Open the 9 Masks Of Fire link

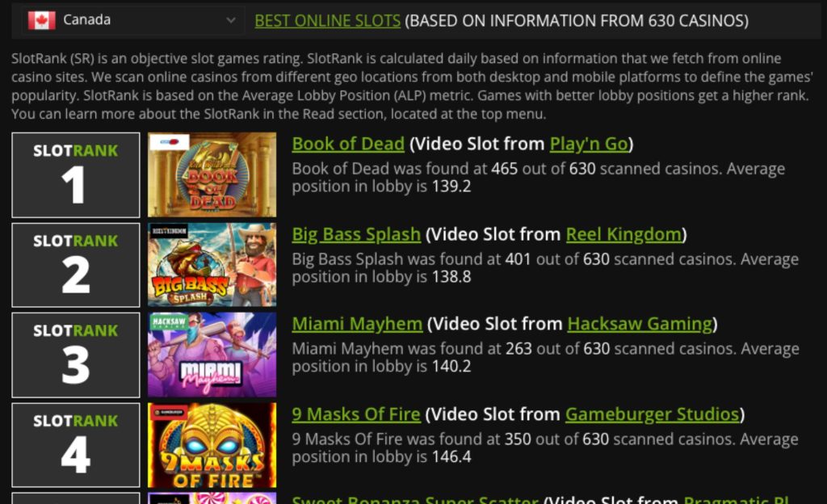point(356,414)
